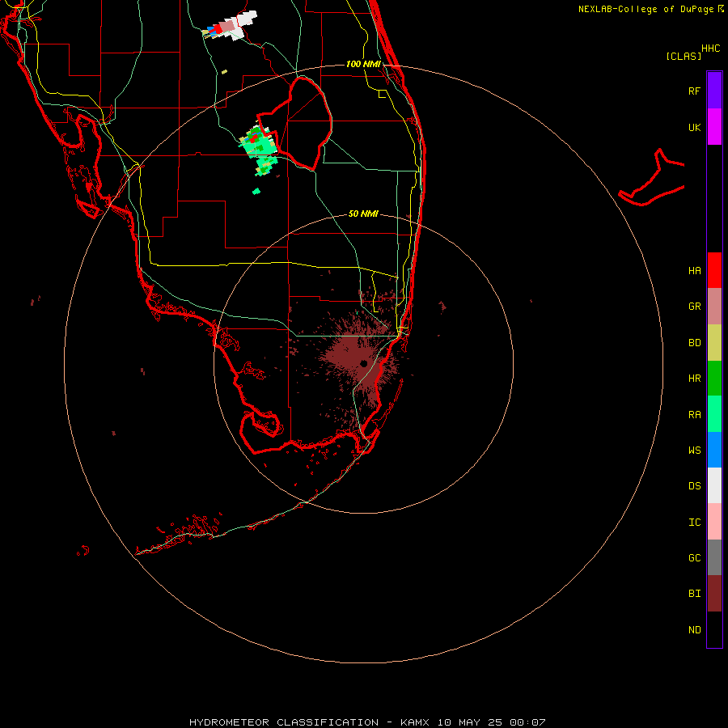Click the 'GC' legend label
The width and height of the screenshot is (728, 728).
[x=694, y=558]
